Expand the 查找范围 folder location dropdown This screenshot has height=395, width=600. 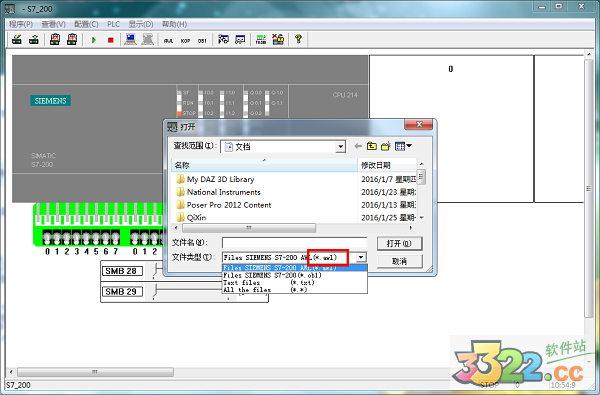pyautogui.click(x=340, y=147)
